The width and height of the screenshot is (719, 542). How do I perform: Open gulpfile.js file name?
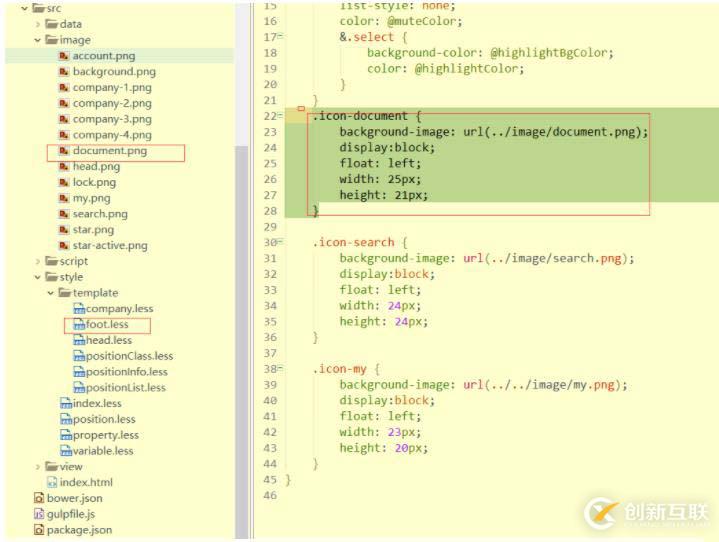click(71, 514)
